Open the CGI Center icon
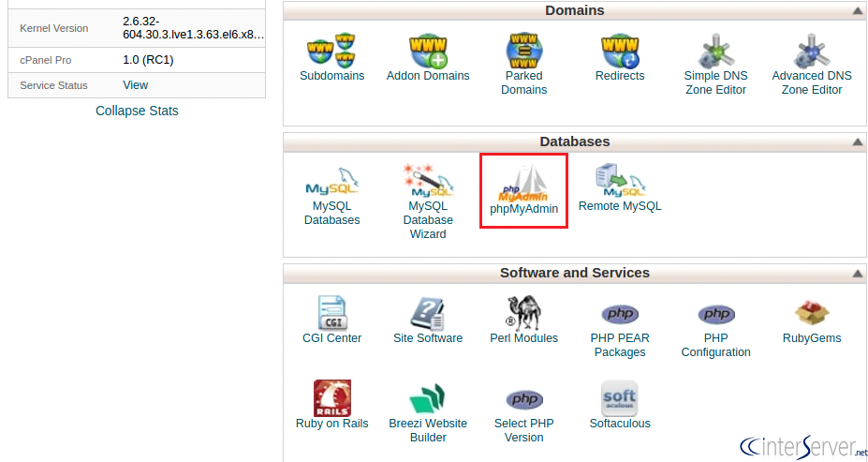The width and height of the screenshot is (868, 462). pyautogui.click(x=332, y=313)
